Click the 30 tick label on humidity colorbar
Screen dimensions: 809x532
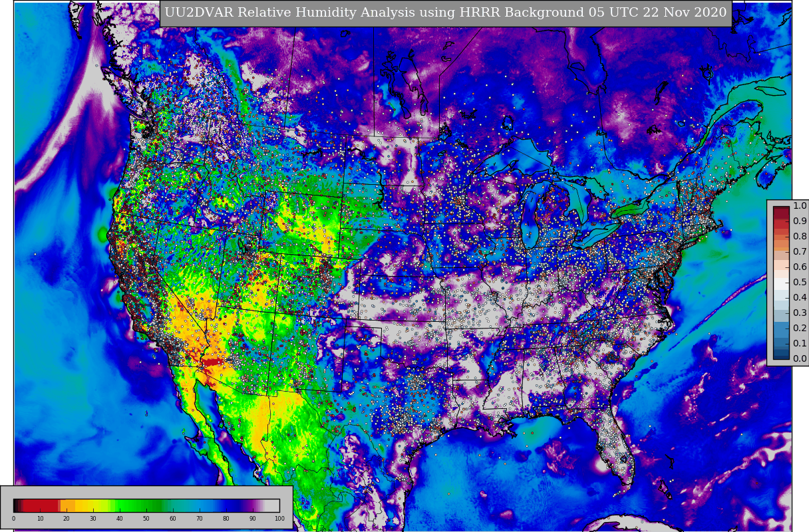[x=93, y=519]
